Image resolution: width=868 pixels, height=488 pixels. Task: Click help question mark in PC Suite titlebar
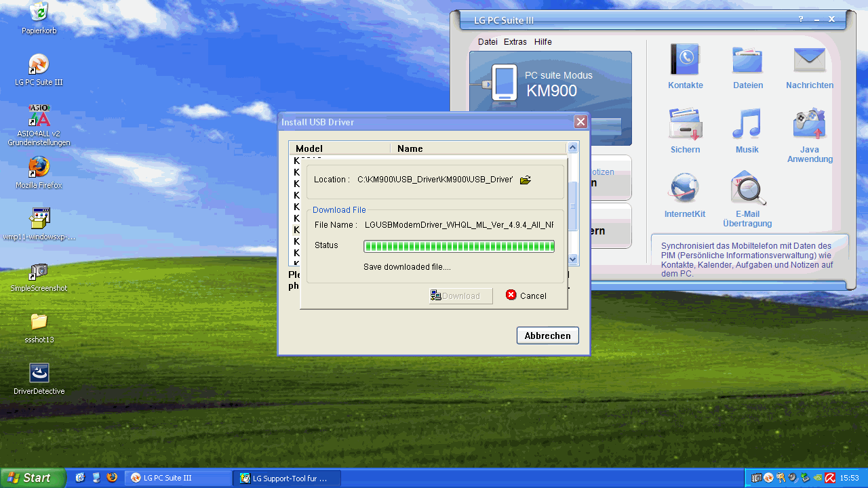click(801, 20)
